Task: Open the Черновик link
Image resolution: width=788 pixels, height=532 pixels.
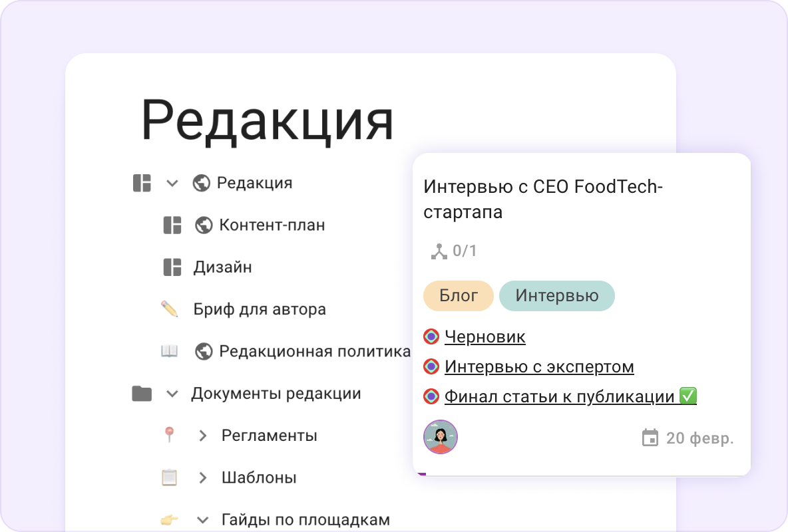Action: (485, 337)
